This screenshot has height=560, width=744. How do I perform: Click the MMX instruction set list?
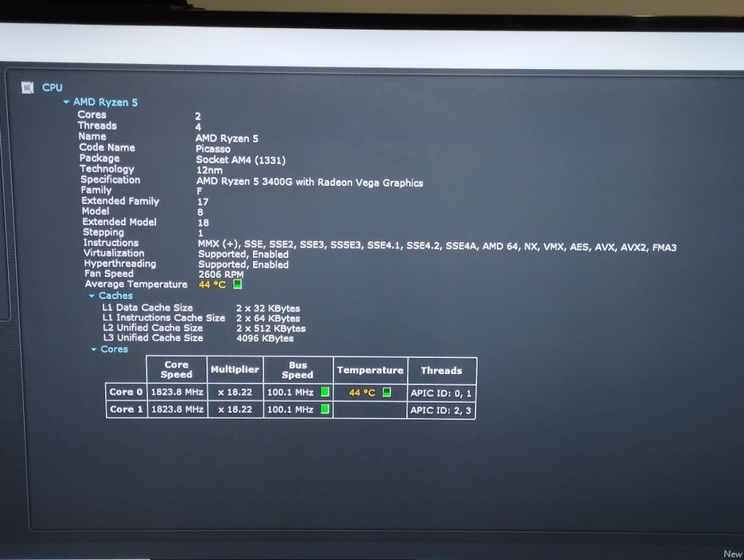click(437, 245)
